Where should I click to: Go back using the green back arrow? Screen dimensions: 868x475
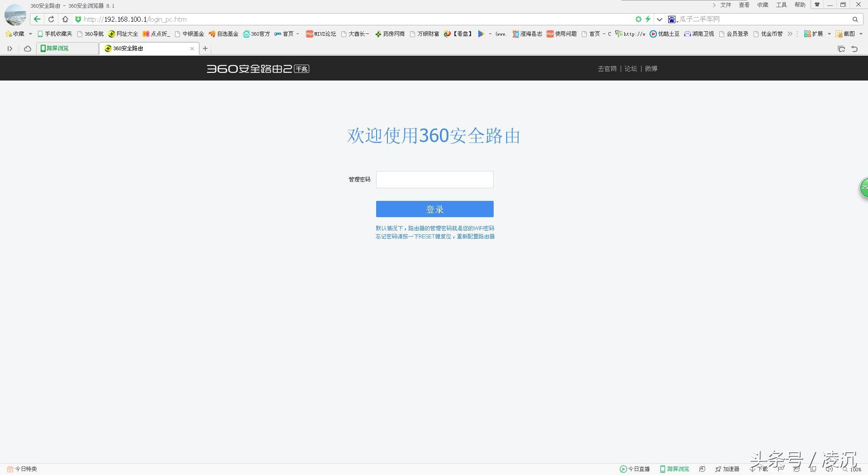[37, 19]
